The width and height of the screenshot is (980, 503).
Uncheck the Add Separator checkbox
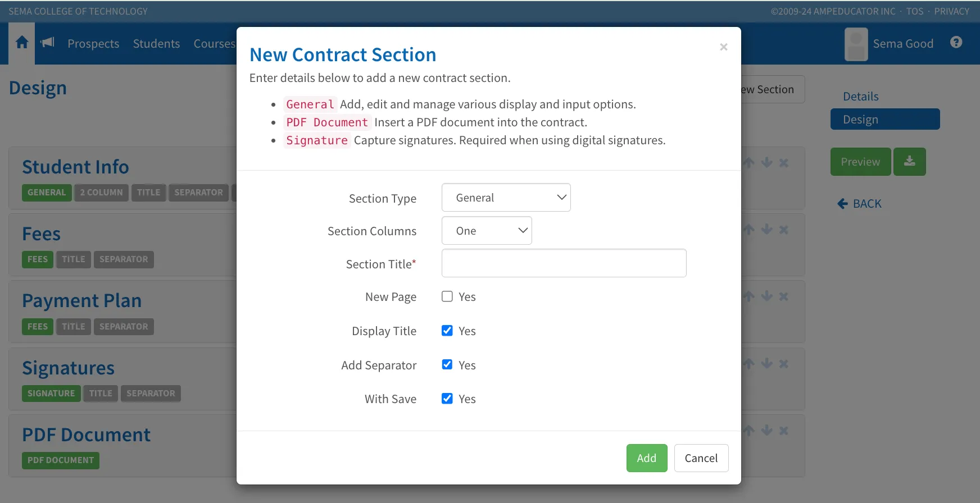(x=447, y=364)
